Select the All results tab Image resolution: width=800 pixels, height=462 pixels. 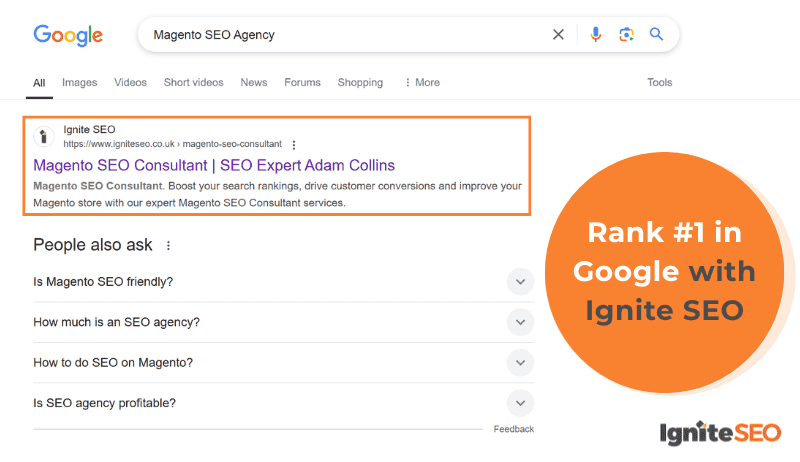click(x=39, y=83)
